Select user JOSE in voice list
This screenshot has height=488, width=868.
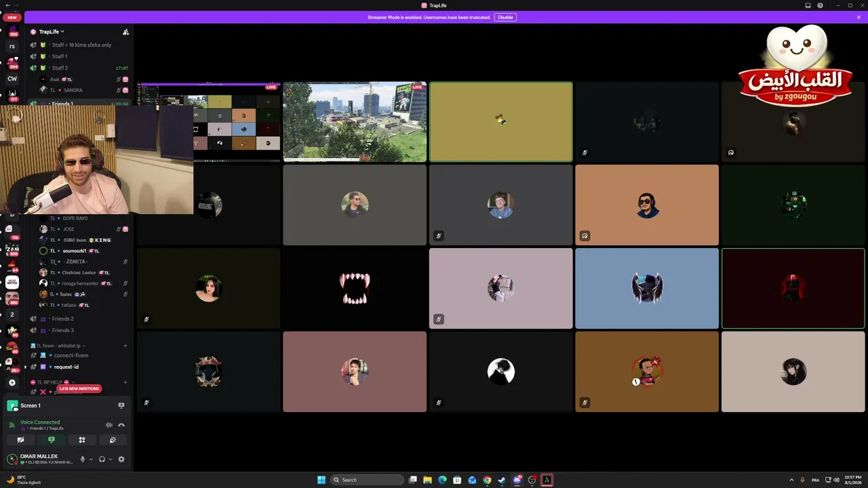coord(81,229)
